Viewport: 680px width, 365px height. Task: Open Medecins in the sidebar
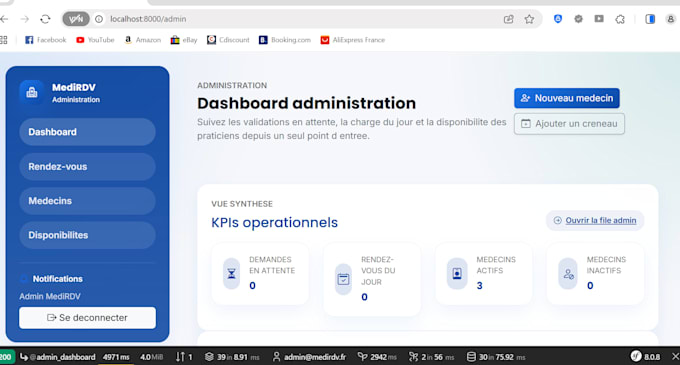[x=87, y=201]
